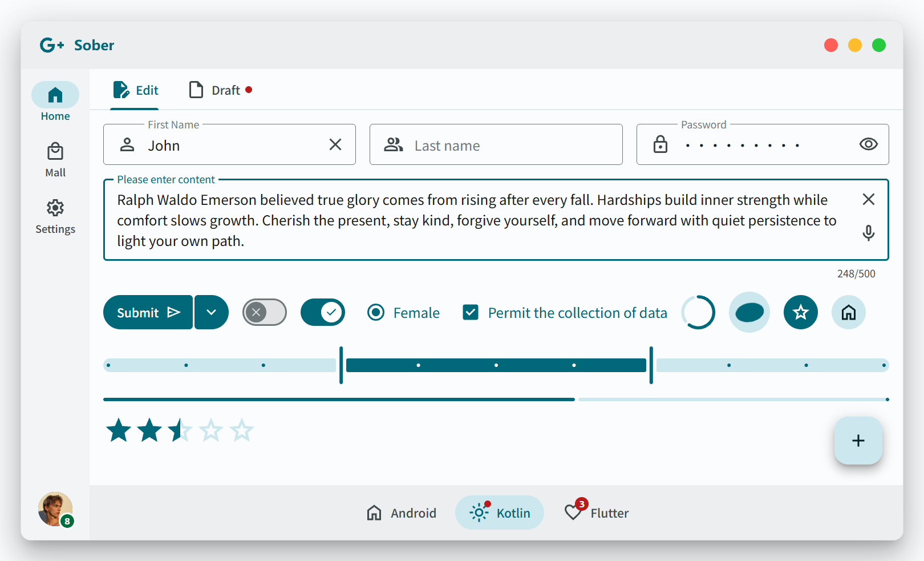Image resolution: width=924 pixels, height=561 pixels.
Task: Clear the content text area with X
Action: pyautogui.click(x=868, y=199)
